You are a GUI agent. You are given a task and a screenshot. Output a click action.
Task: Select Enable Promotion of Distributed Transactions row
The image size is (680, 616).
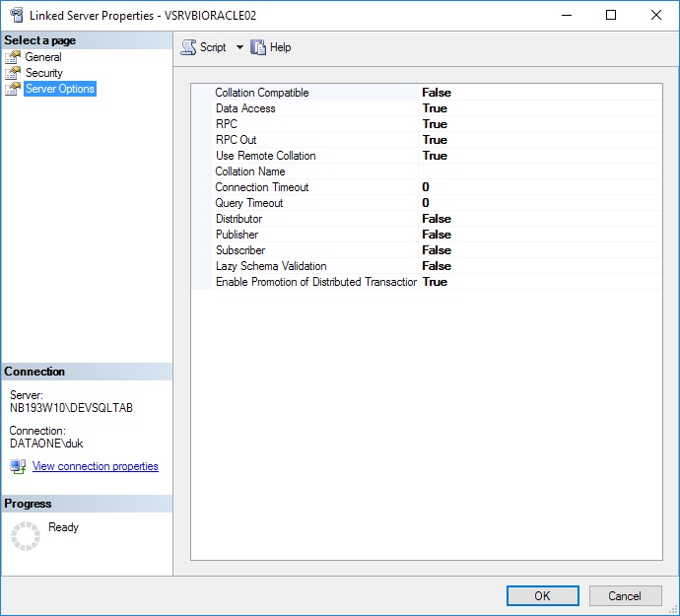tap(315, 282)
